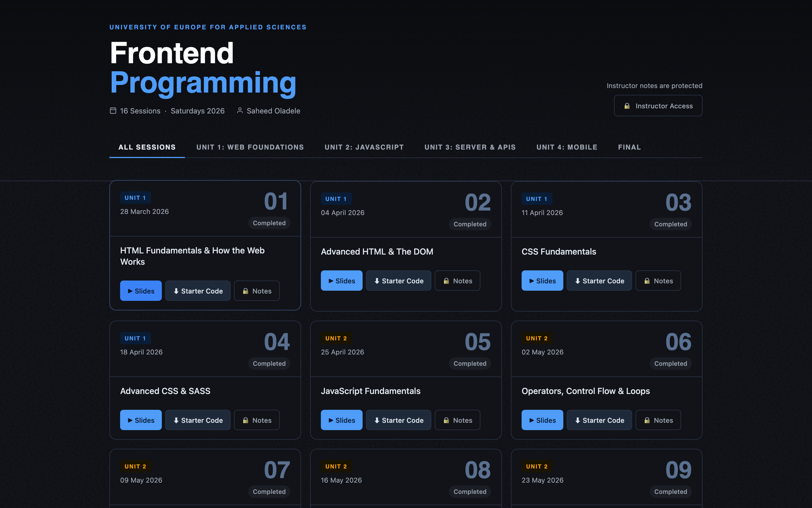Viewport: 812px width, 508px height.
Task: Download Starter Code for Advanced CSS & SASS
Action: coord(198,420)
